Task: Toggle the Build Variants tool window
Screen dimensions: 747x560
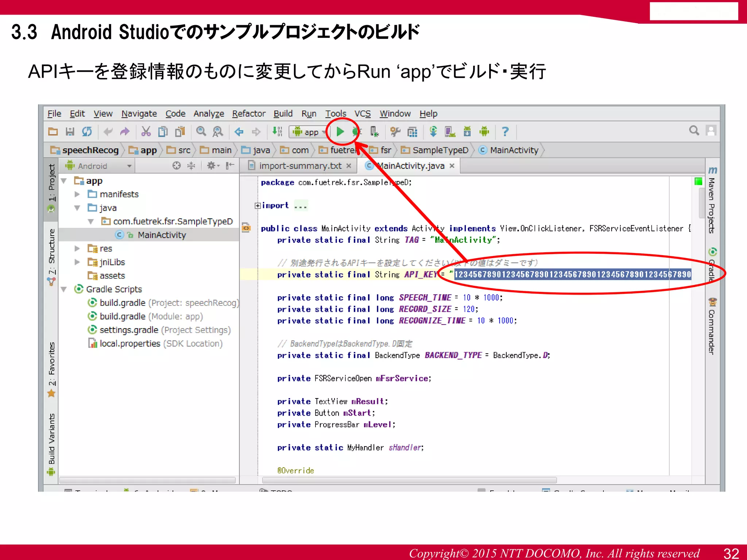Action: [x=52, y=444]
